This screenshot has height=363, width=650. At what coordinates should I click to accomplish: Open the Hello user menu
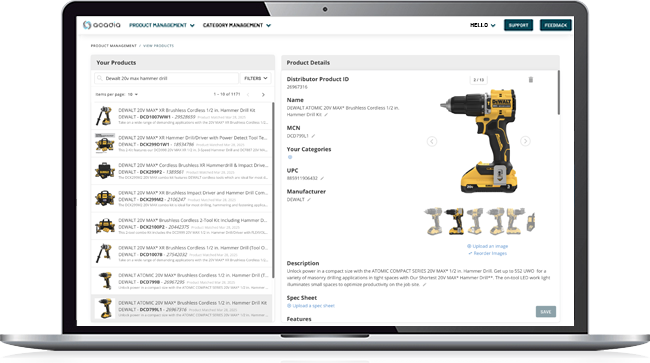point(483,25)
